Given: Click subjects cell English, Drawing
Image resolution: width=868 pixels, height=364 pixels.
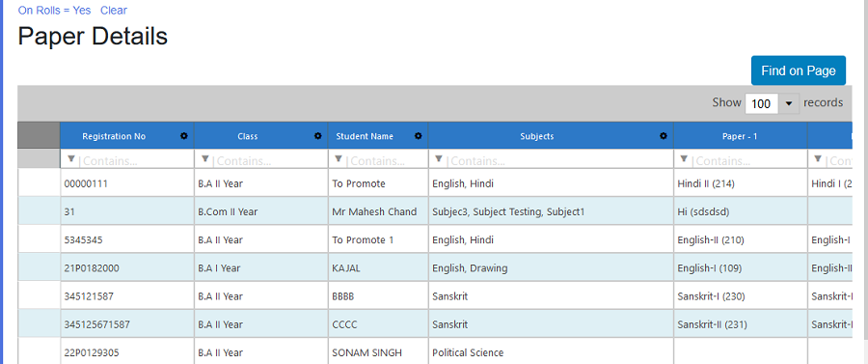Looking at the screenshot, I should (x=551, y=268).
